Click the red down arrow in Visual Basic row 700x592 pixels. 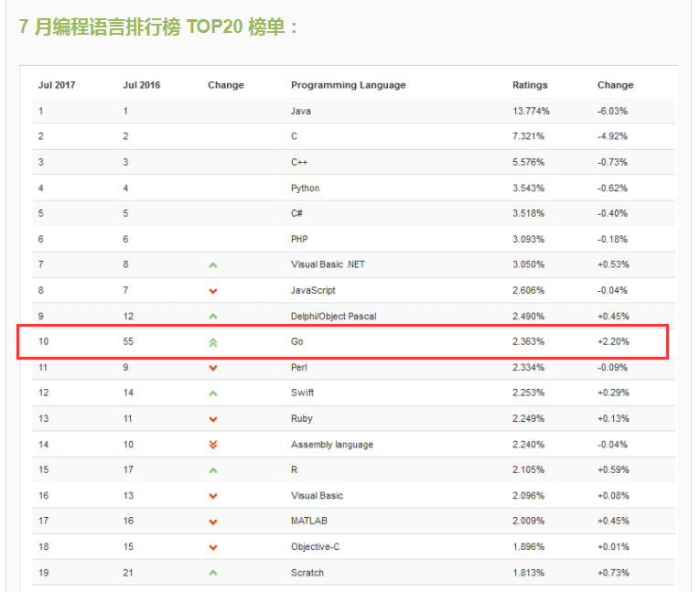coord(213,496)
